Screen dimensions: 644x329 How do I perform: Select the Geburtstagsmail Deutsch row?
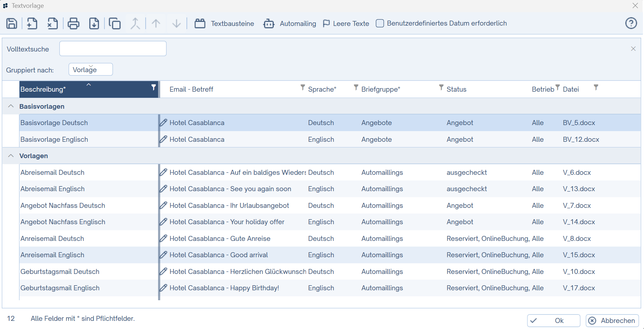coord(60,271)
